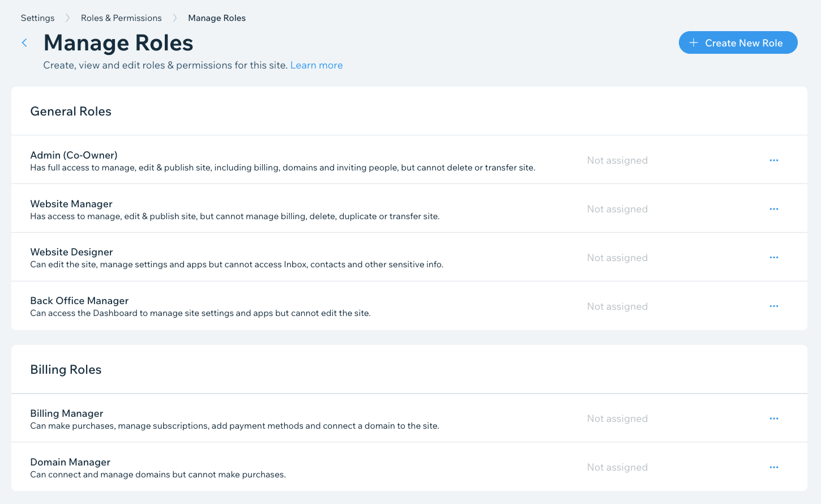821x504 pixels.
Task: Select the Settings breadcrumb item
Action: point(37,18)
